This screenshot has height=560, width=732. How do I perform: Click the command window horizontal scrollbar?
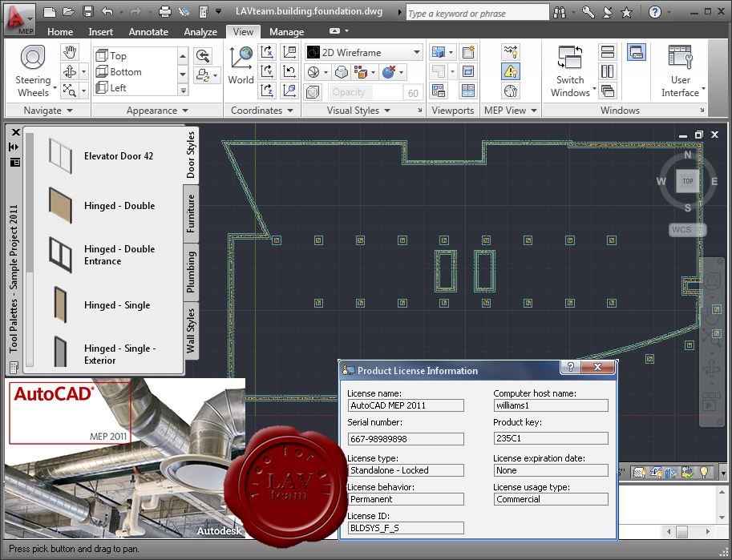689,531
